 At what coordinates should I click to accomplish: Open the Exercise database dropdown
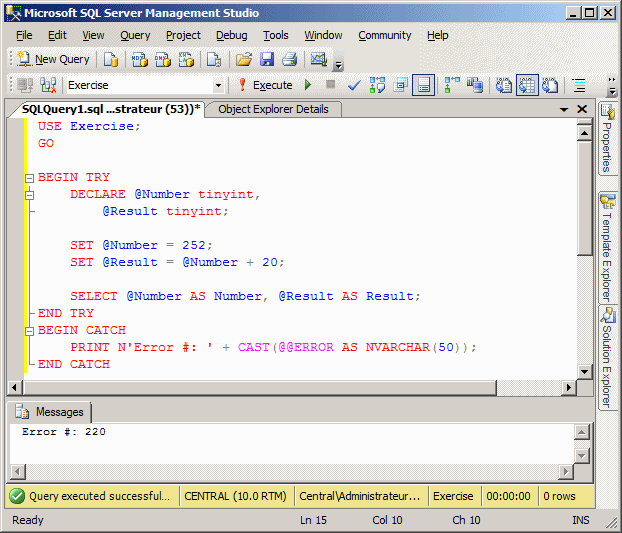218,85
